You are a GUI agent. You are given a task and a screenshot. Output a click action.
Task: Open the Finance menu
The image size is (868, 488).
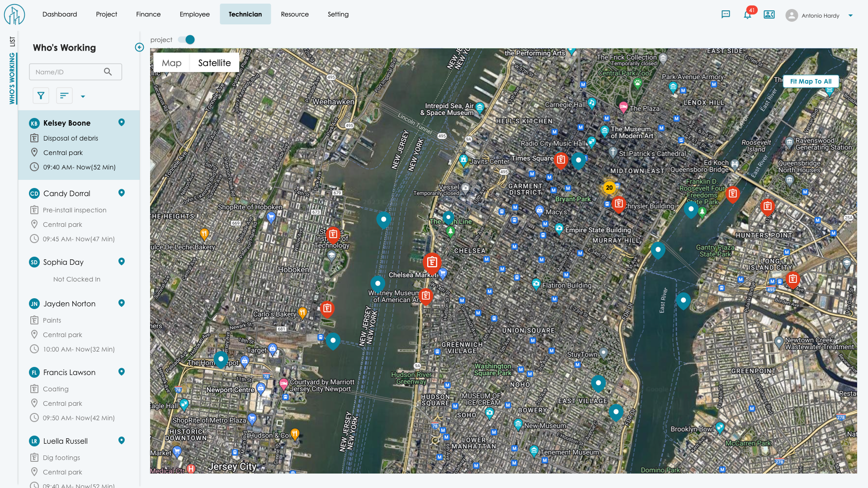(x=148, y=14)
